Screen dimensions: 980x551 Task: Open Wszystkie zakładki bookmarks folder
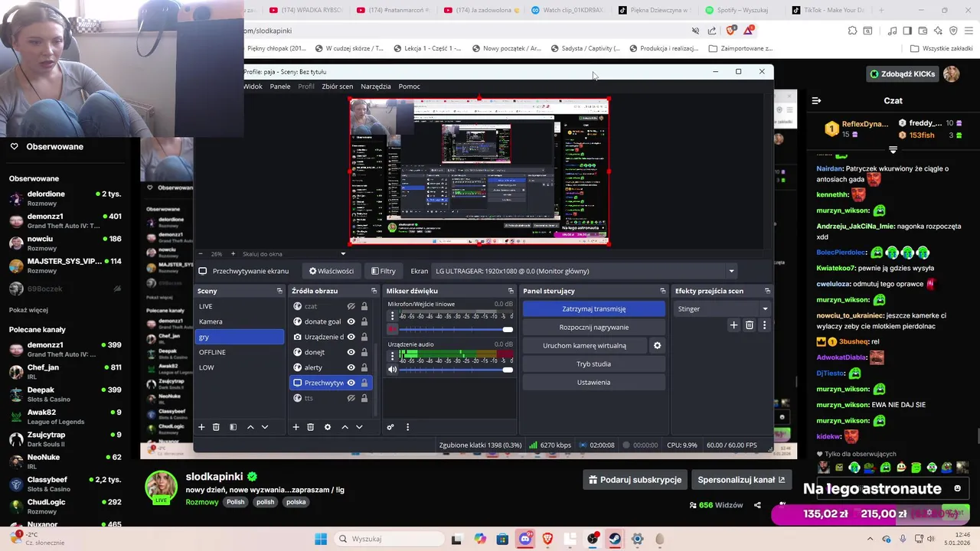click(941, 48)
